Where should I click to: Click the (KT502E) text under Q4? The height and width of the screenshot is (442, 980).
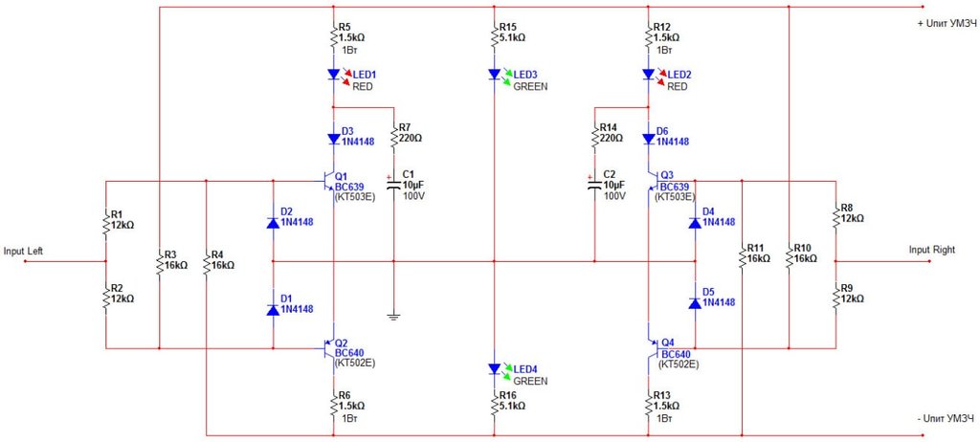click(x=679, y=364)
